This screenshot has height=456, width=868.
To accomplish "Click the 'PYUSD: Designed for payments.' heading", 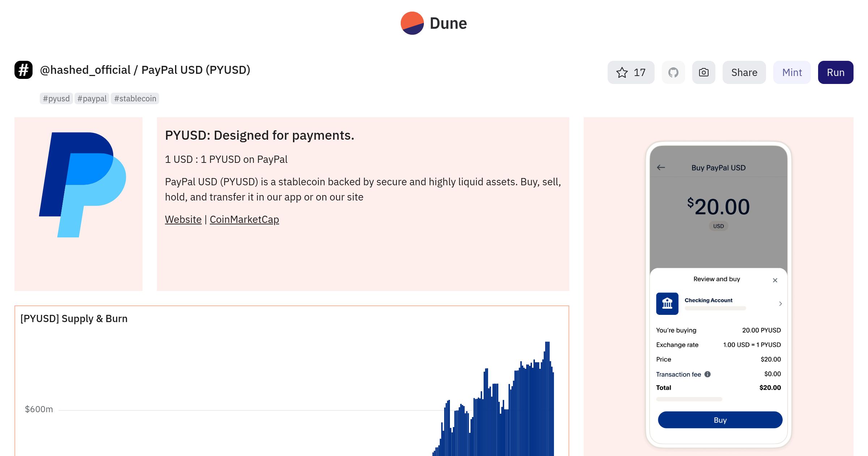I will [259, 135].
